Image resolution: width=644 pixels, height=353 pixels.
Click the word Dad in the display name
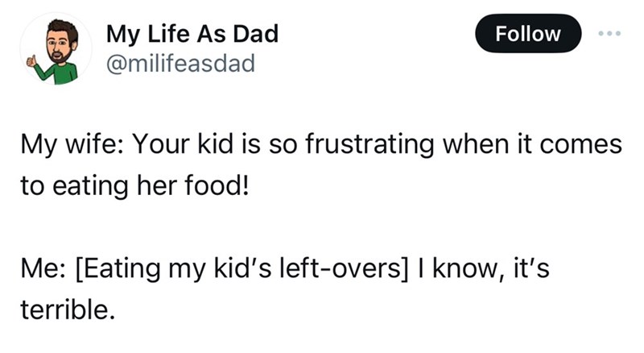[256, 34]
